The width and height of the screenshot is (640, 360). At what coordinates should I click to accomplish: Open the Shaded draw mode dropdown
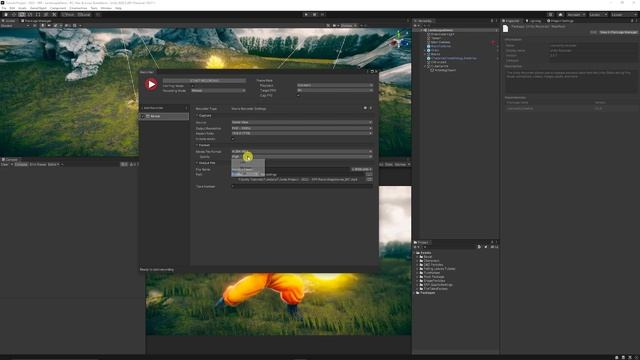(15, 26)
